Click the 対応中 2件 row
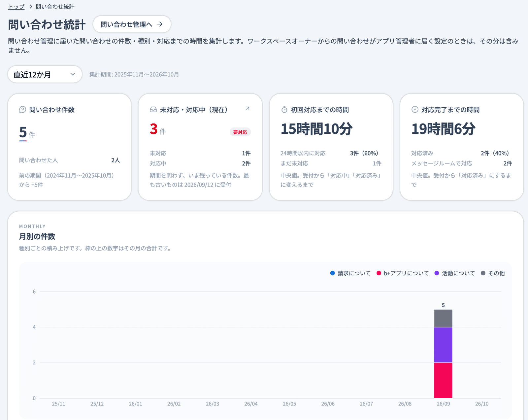The width and height of the screenshot is (528, 420). coord(200,163)
